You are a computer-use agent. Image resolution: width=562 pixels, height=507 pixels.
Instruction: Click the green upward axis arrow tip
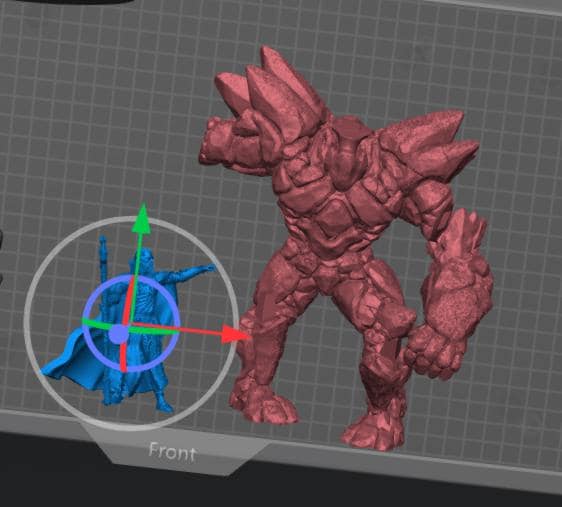tap(143, 219)
